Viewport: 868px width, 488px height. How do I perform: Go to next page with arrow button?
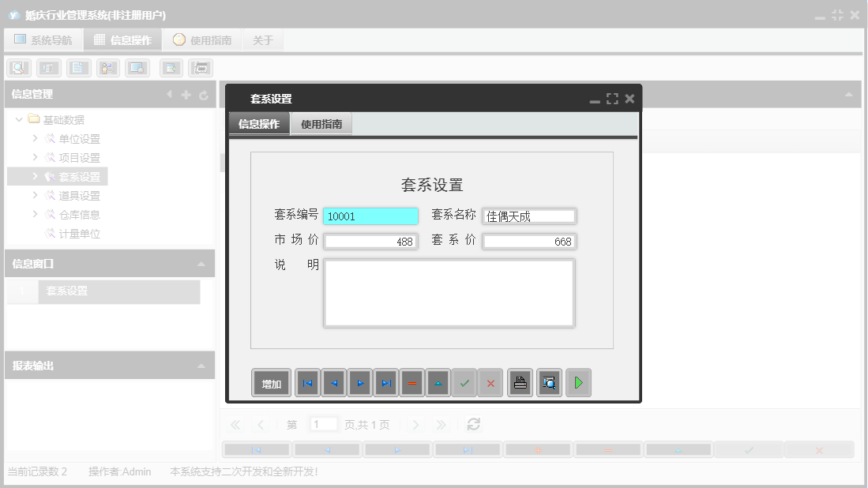point(415,424)
